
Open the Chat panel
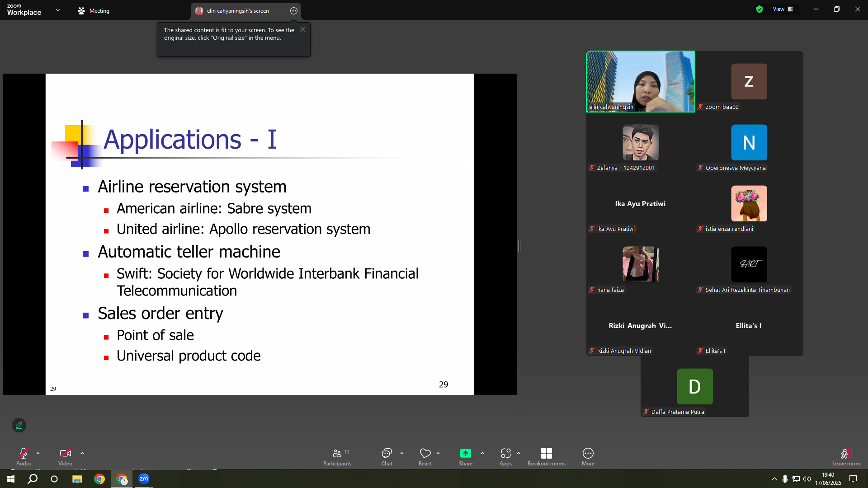tap(387, 456)
